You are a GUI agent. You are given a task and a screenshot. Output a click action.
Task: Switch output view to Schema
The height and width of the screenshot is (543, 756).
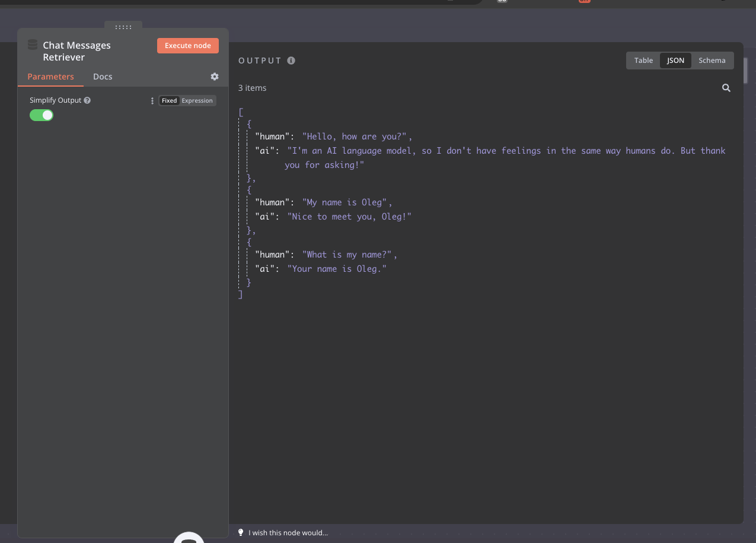click(x=712, y=61)
